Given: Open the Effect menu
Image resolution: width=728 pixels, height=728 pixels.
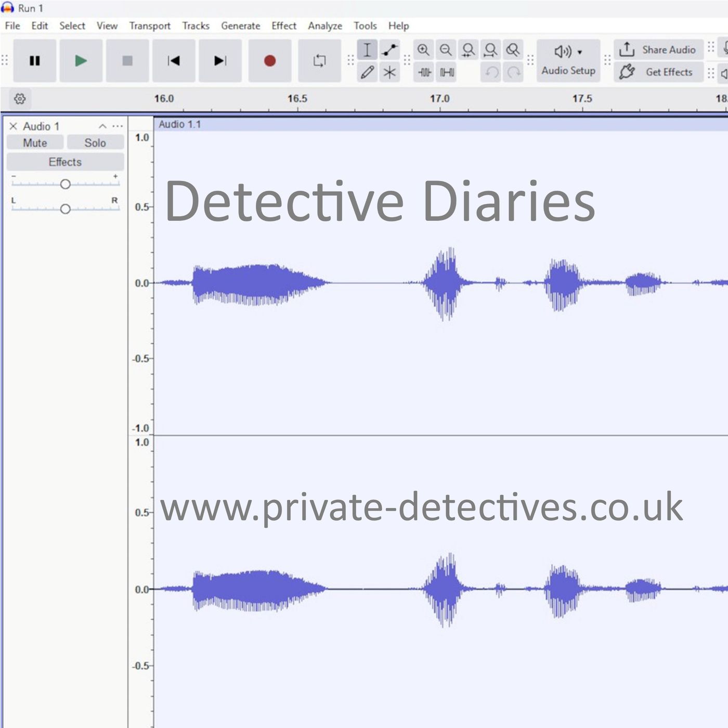Looking at the screenshot, I should (283, 26).
